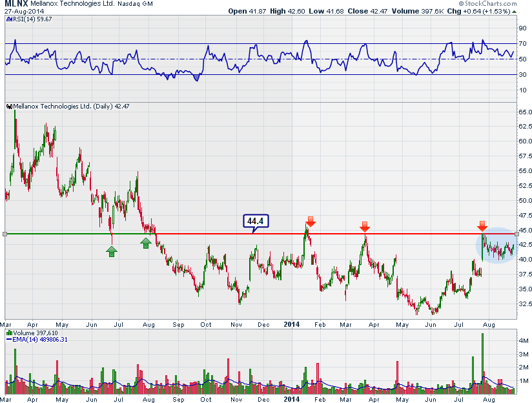
Task: Click the High 42.60 value
Action: [x=288, y=11]
